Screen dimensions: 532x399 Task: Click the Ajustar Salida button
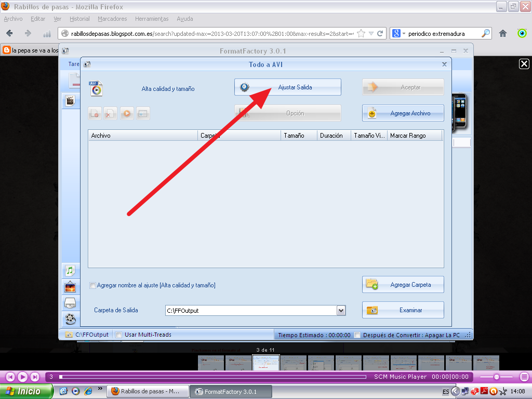[x=287, y=87]
